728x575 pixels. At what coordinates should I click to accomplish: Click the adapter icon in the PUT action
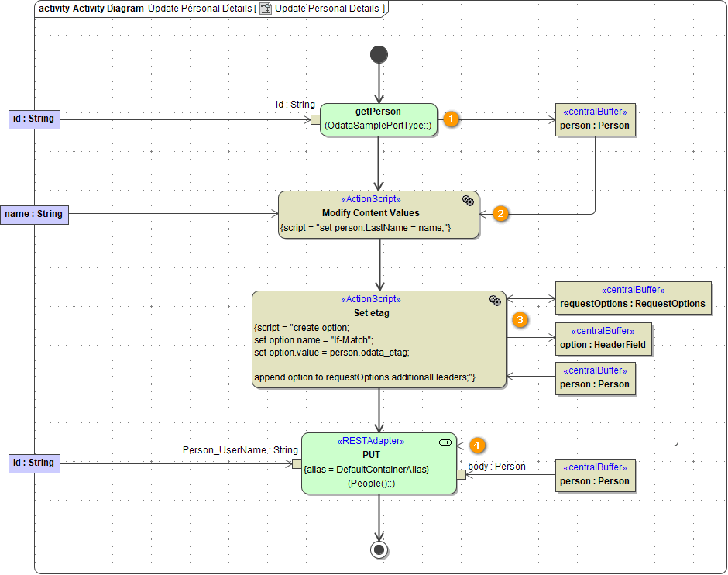point(445,442)
